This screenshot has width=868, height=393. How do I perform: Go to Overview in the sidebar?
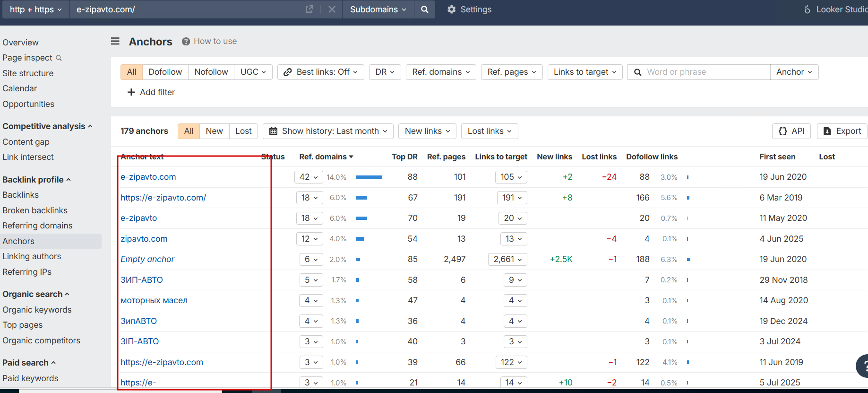pyautogui.click(x=21, y=43)
